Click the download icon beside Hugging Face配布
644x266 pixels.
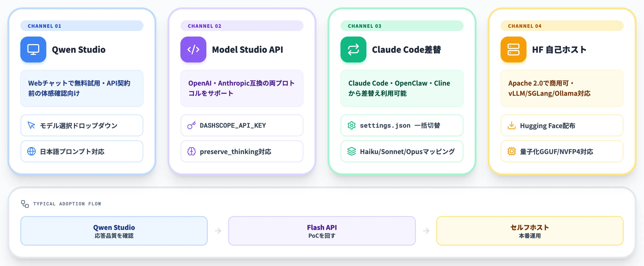511,125
